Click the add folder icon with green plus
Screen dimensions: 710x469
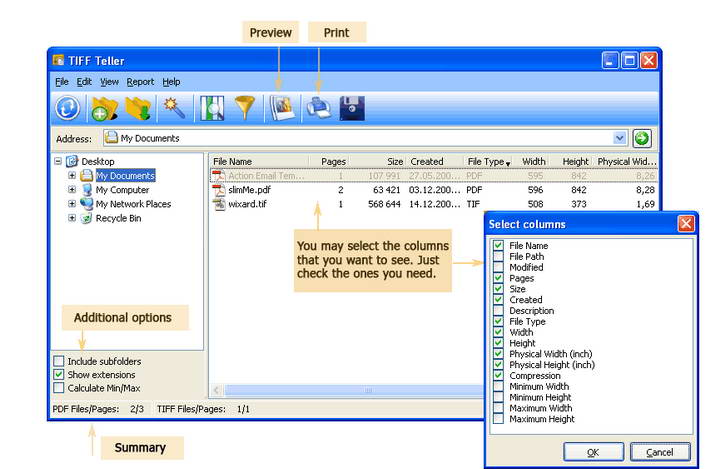tap(104, 109)
